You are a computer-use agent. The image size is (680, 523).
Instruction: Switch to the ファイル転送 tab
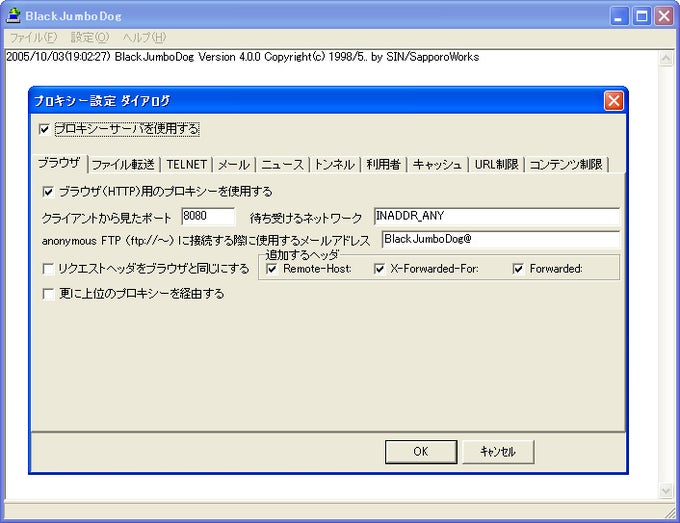(124, 165)
